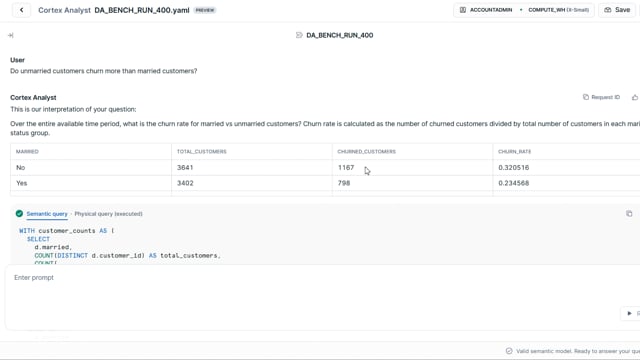640x360 pixels.
Task: Run the prompt with play button
Action: [x=629, y=313]
